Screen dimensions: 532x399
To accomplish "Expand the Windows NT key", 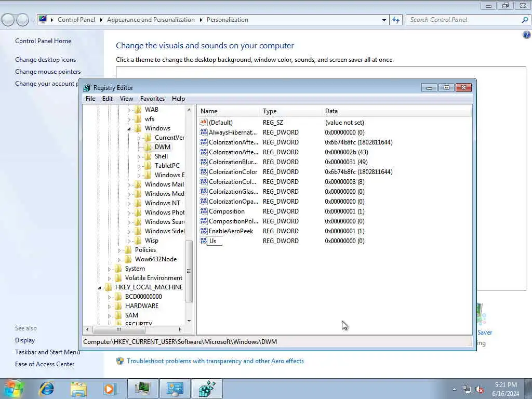I will [x=129, y=204].
